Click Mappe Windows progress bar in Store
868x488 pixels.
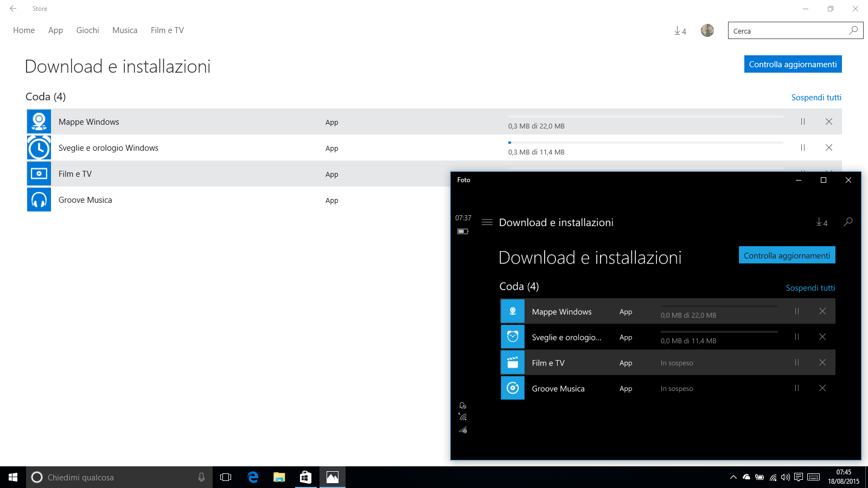646,117
